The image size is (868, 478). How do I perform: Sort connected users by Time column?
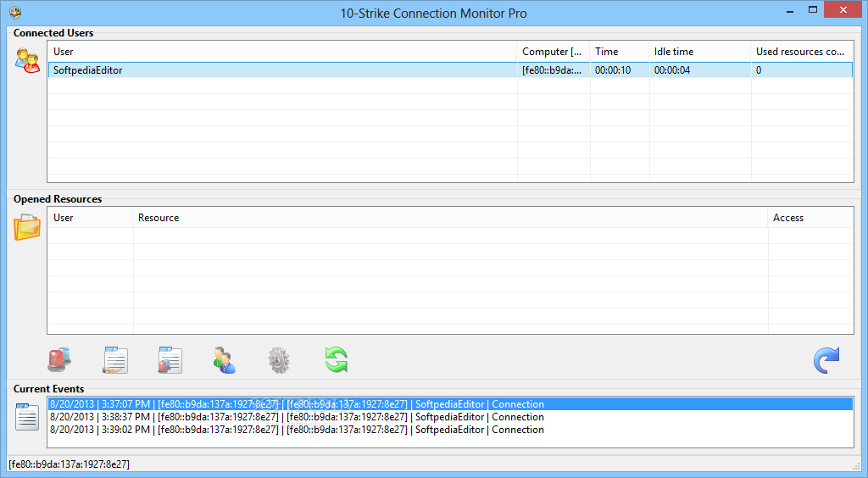click(x=620, y=52)
